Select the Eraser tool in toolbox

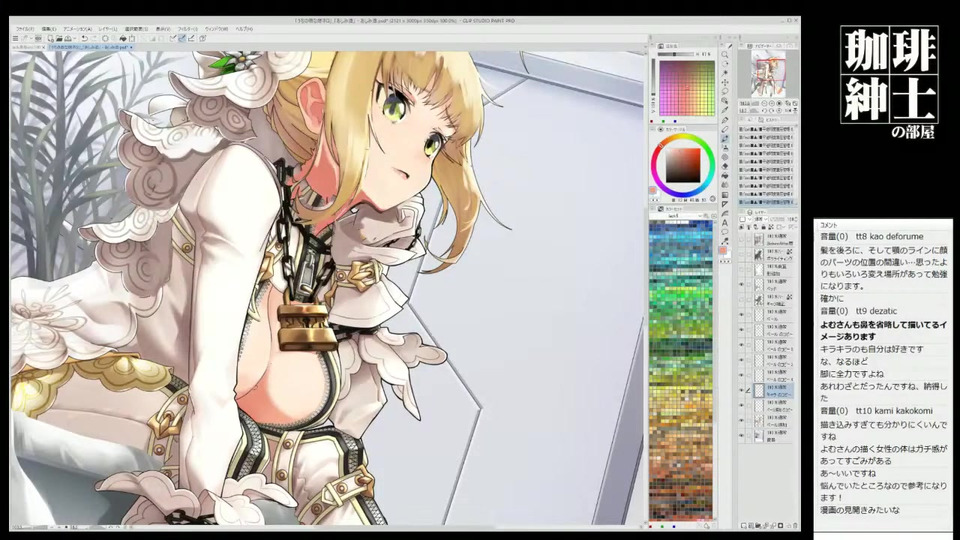[x=725, y=166]
